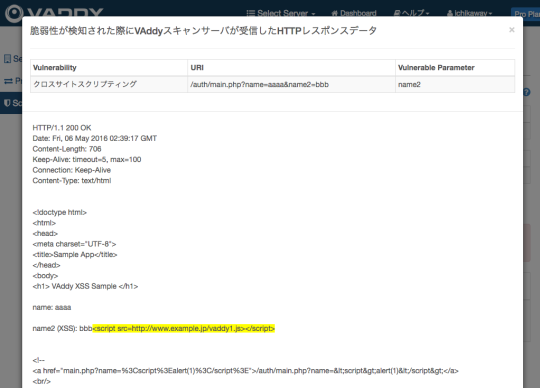
Task: Click the shield icon in left sidebar
Action: (x=7, y=103)
